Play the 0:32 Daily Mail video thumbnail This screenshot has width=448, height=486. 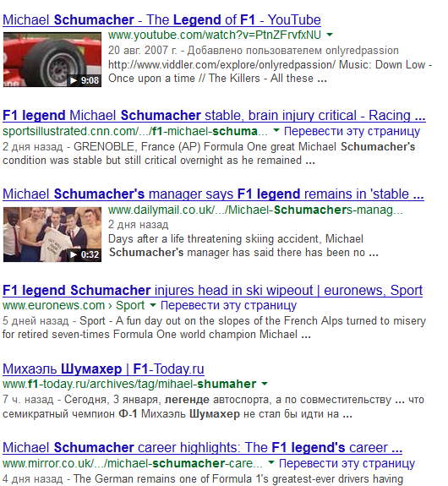point(52,234)
